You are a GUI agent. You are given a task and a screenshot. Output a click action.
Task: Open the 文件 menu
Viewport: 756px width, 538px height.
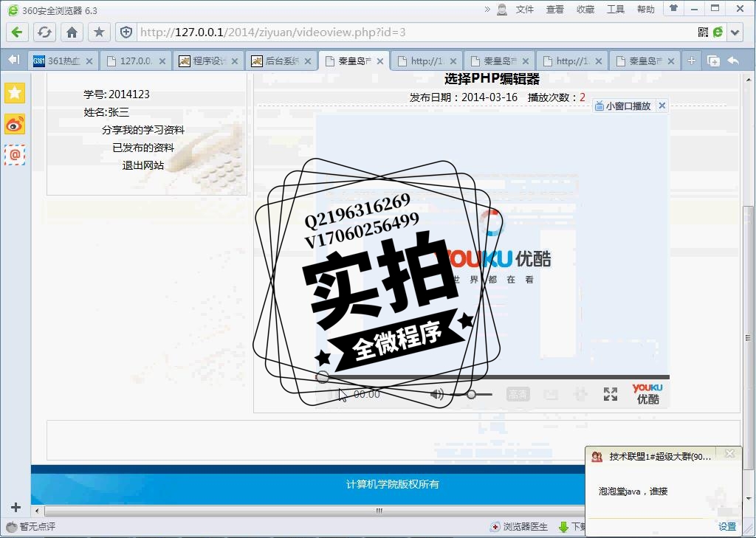click(525, 9)
